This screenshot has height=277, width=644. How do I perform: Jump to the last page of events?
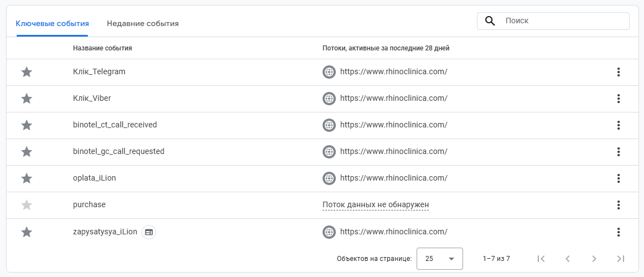coord(621,259)
